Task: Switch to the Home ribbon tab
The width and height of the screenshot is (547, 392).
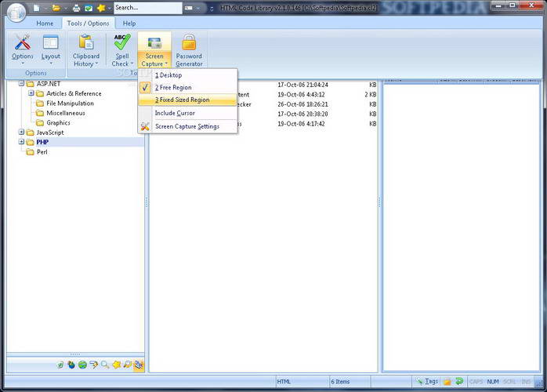Action: 45,24
